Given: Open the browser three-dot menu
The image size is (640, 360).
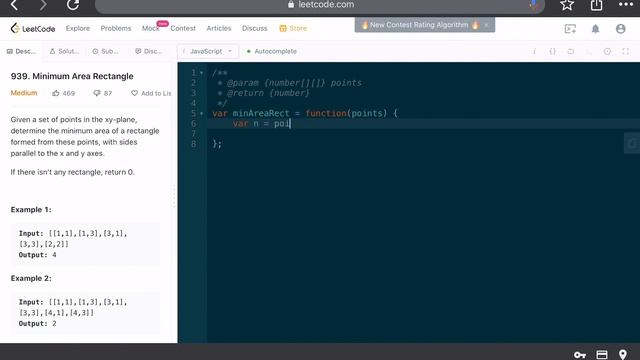Looking at the screenshot, I should (x=626, y=4).
